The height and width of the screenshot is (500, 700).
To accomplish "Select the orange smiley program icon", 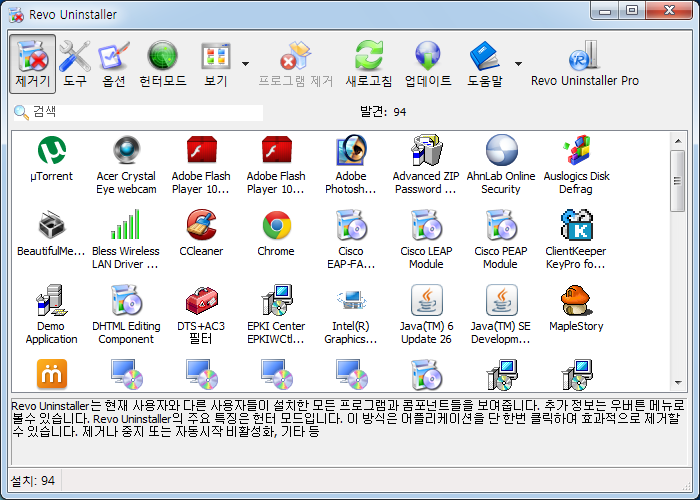I will [x=52, y=374].
